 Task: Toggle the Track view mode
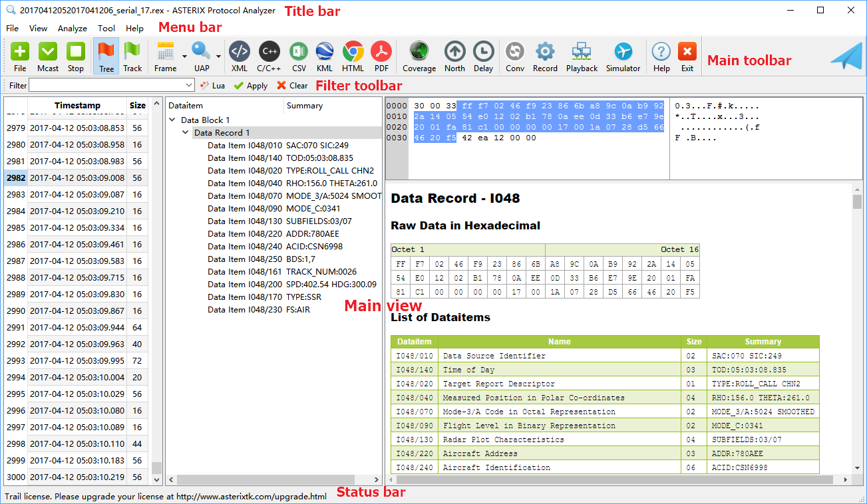pos(133,57)
